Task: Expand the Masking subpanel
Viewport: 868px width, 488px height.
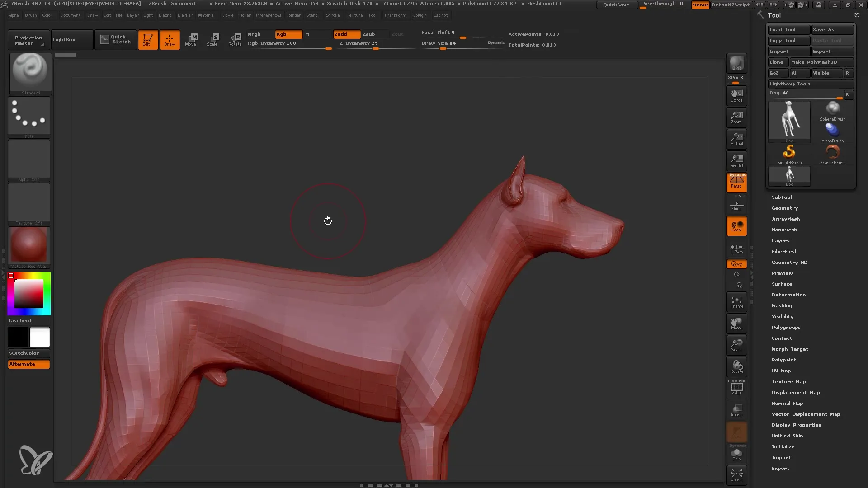Action: 783,305
